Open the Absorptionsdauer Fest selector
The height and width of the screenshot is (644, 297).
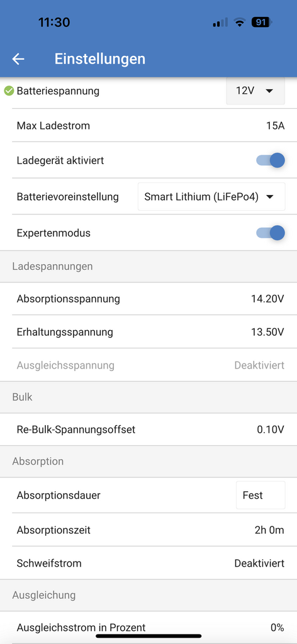[261, 496]
